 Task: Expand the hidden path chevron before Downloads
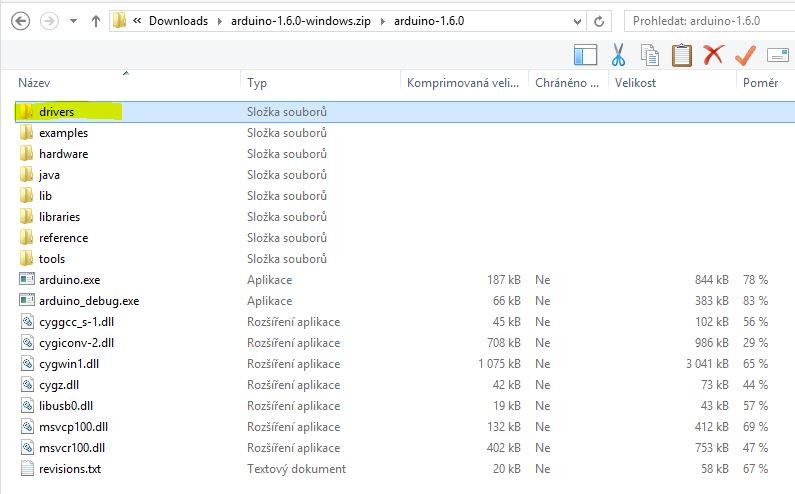tap(137, 20)
